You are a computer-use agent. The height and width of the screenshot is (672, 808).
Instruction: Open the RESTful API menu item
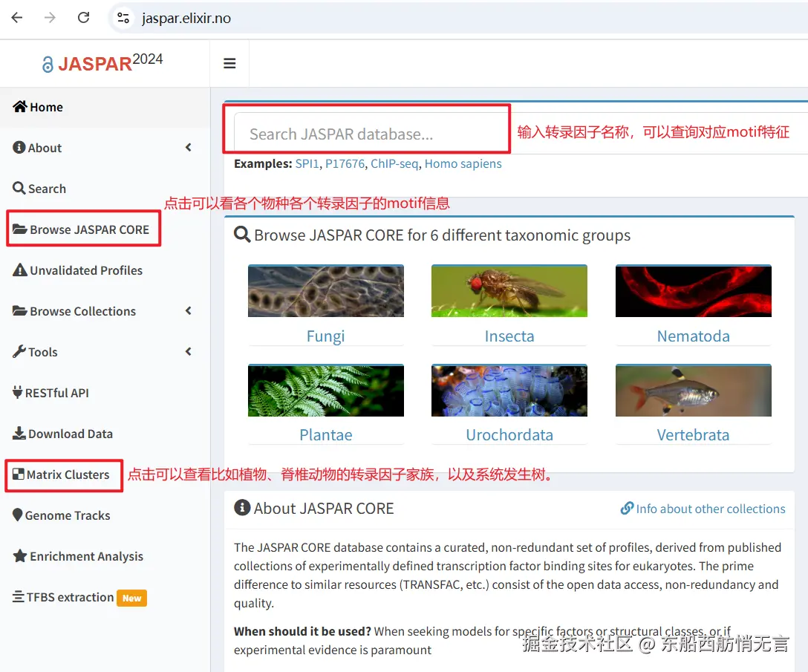point(105,393)
